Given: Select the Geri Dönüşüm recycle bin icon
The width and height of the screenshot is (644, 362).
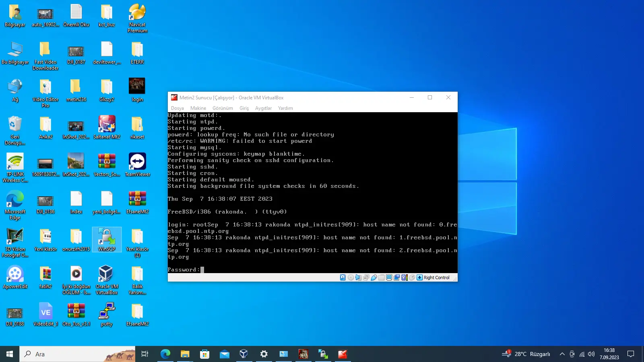Looking at the screenshot, I should click(x=15, y=130).
